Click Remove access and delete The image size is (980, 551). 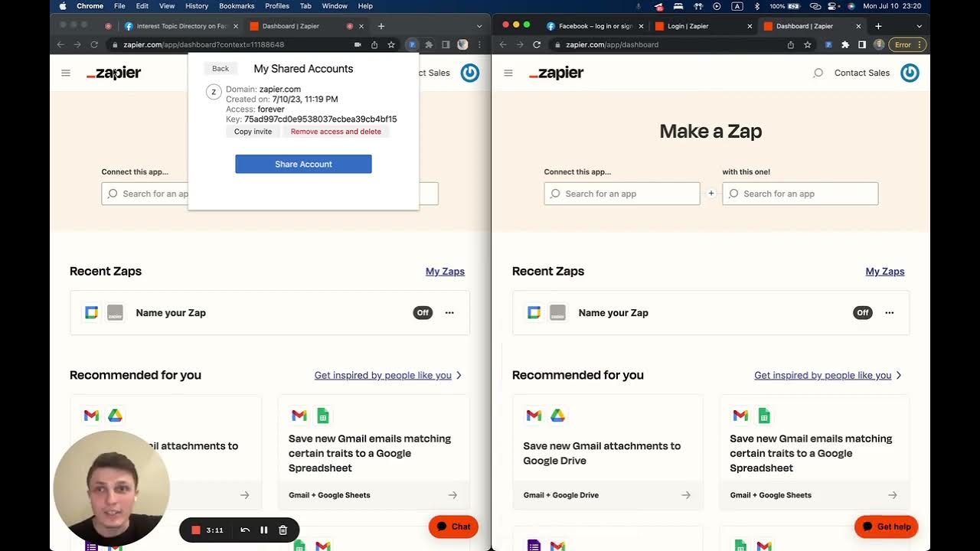point(335,132)
